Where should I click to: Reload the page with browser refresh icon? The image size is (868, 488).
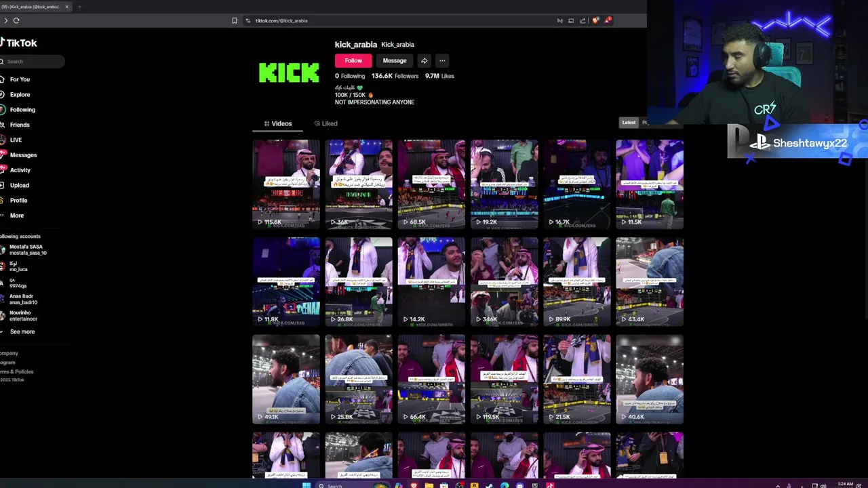pyautogui.click(x=16, y=20)
